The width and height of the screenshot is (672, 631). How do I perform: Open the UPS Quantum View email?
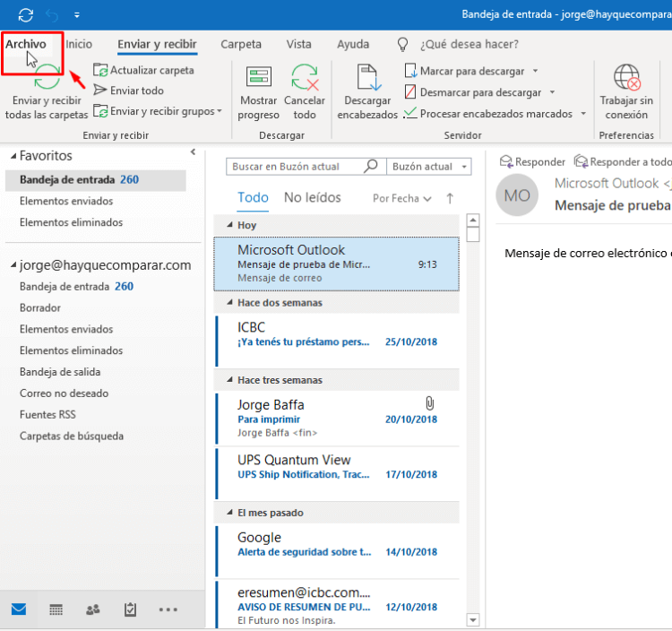[x=337, y=473]
